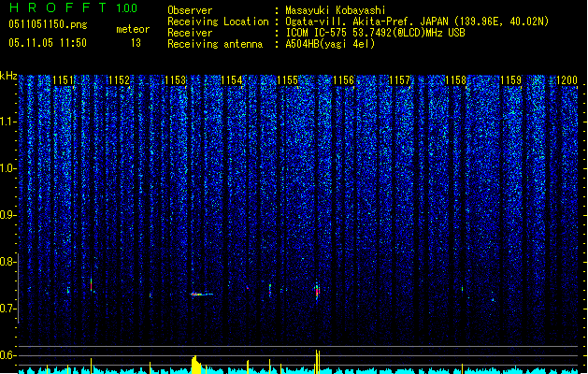Image resolution: width=588 pixels, height=374 pixels.
Task: Click the meteor count label
Action: (x=133, y=29)
